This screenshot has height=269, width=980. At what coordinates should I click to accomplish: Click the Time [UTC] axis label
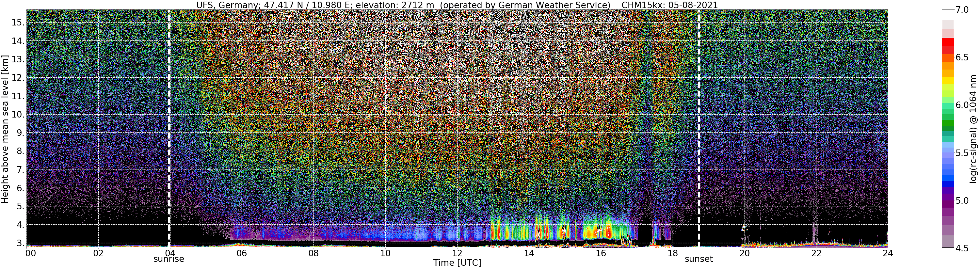pyautogui.click(x=457, y=263)
